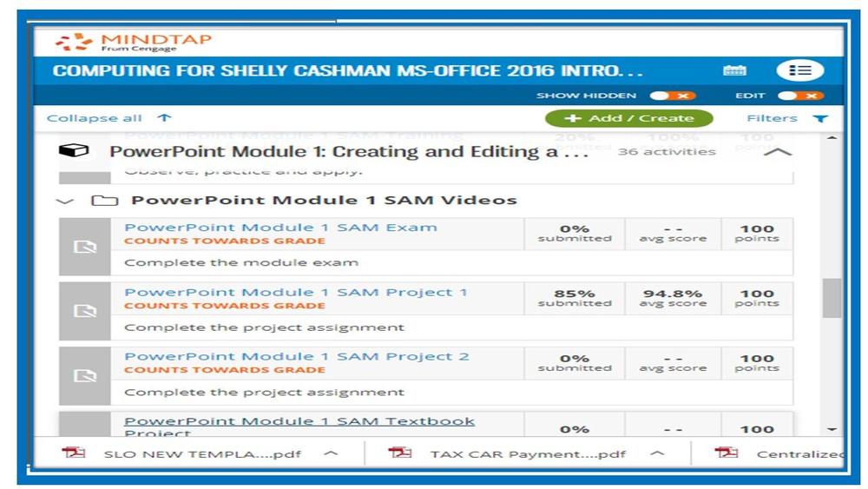Open PowerPoint Module 1 SAM Textbook Project

coord(299,422)
